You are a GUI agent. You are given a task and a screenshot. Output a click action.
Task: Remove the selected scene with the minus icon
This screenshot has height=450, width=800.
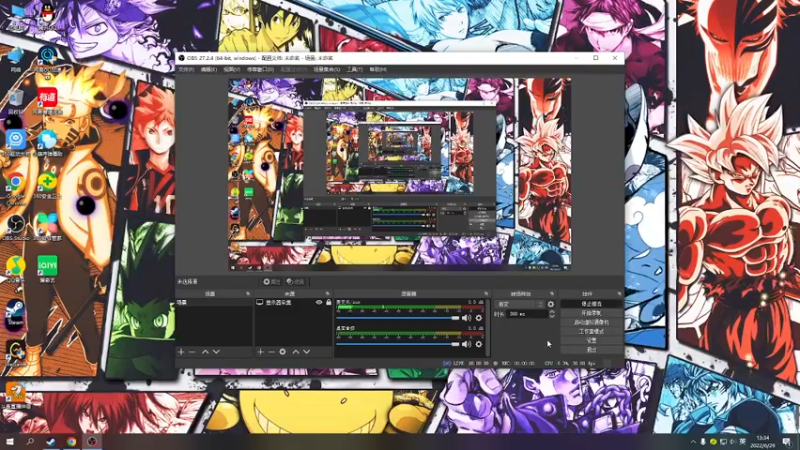click(x=192, y=352)
